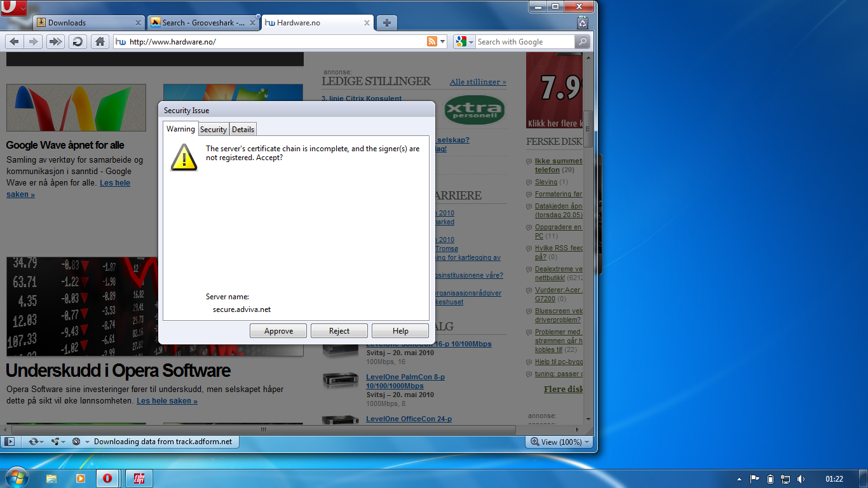The height and width of the screenshot is (488, 868).
Task: Open the Opera Turbo status dropdown
Action: [79, 442]
